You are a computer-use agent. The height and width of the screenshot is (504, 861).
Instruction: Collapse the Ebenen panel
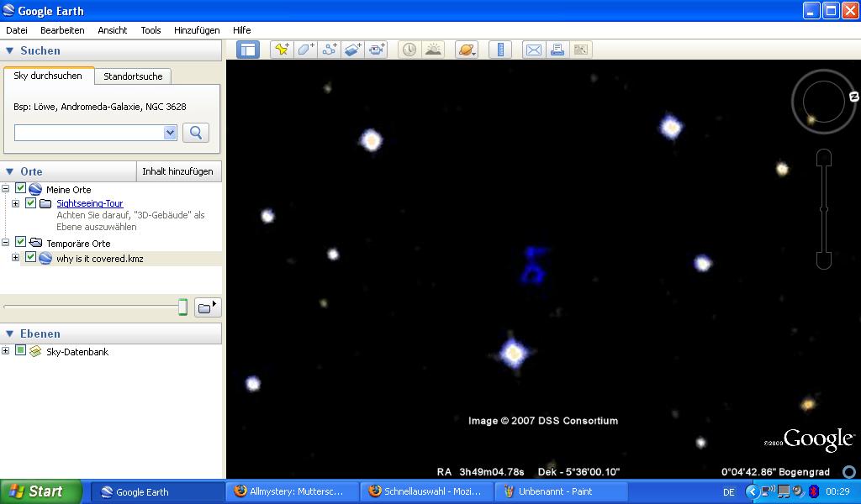click(x=9, y=334)
